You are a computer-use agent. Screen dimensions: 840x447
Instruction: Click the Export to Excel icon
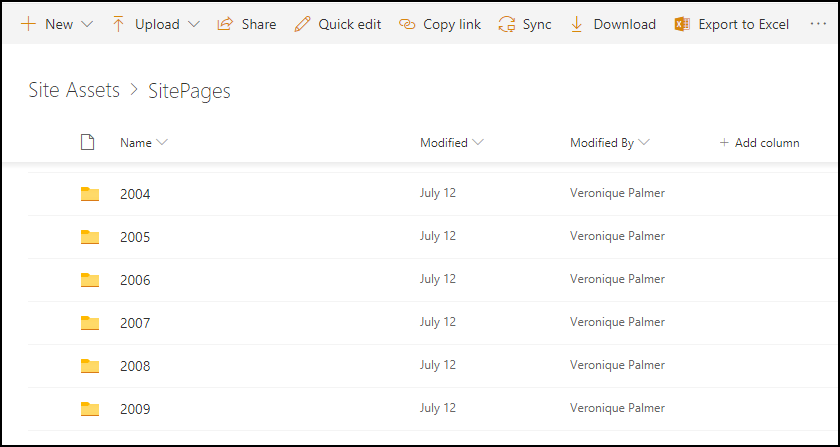click(682, 24)
